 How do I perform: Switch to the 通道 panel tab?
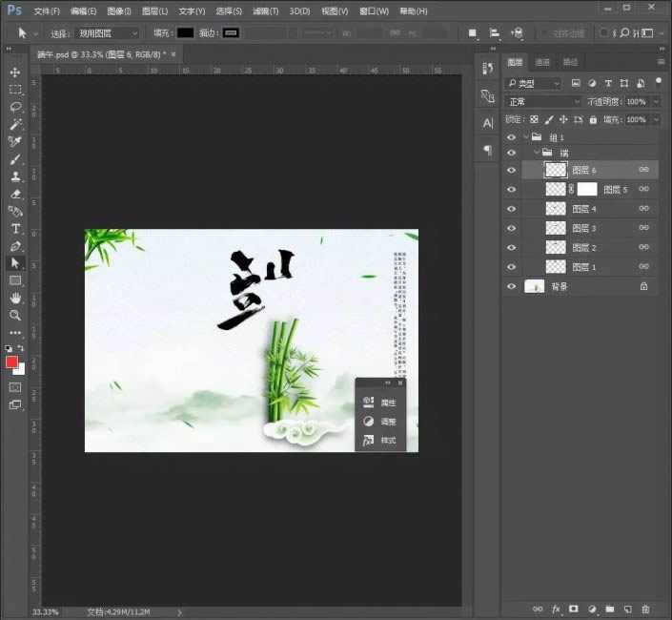click(542, 62)
